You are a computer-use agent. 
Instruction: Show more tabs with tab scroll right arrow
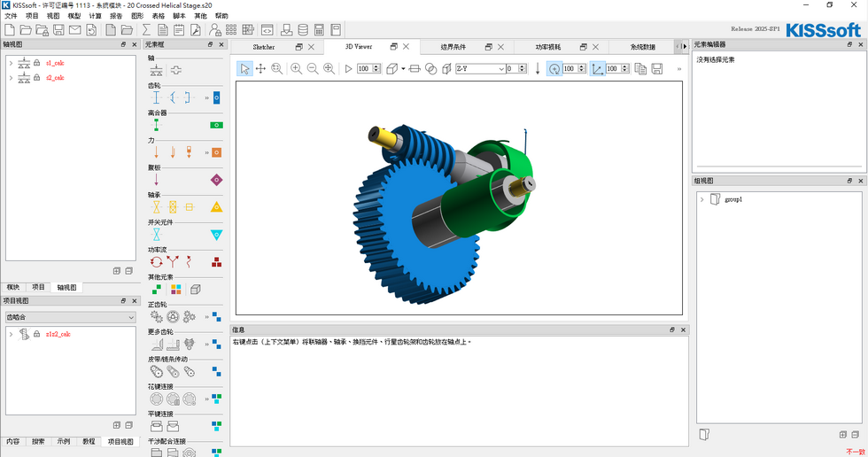[x=685, y=47]
